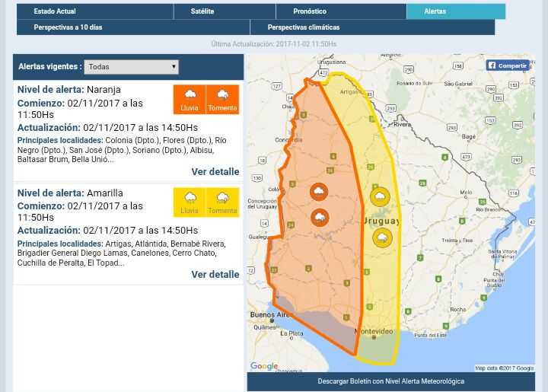The width and height of the screenshot is (548, 392).
Task: Switch to the Satélite tab
Action: click(223, 11)
